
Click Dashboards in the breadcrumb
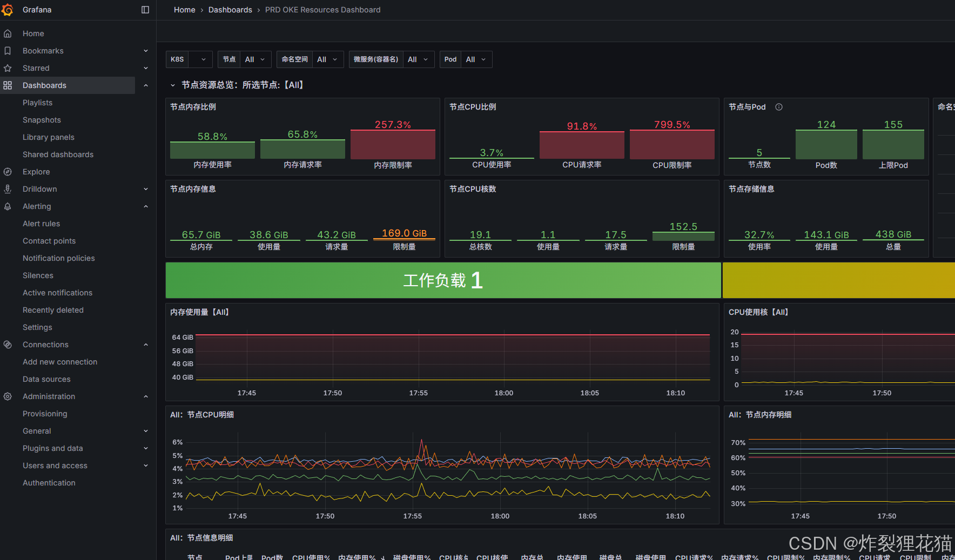[230, 10]
